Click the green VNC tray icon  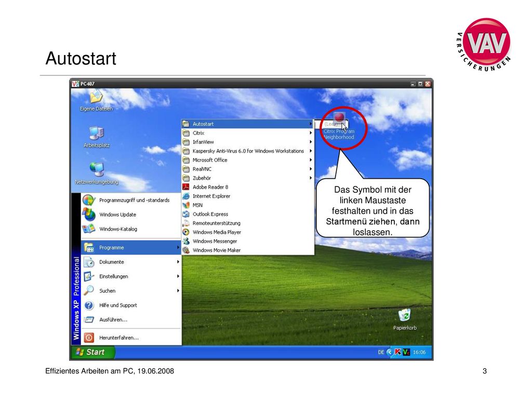406,352
